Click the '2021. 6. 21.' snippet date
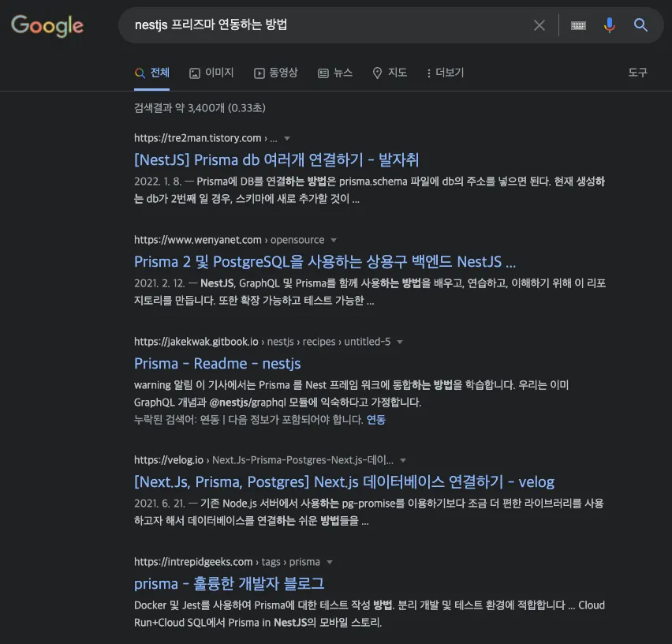Screen dimensions: 672x644 [159, 504]
